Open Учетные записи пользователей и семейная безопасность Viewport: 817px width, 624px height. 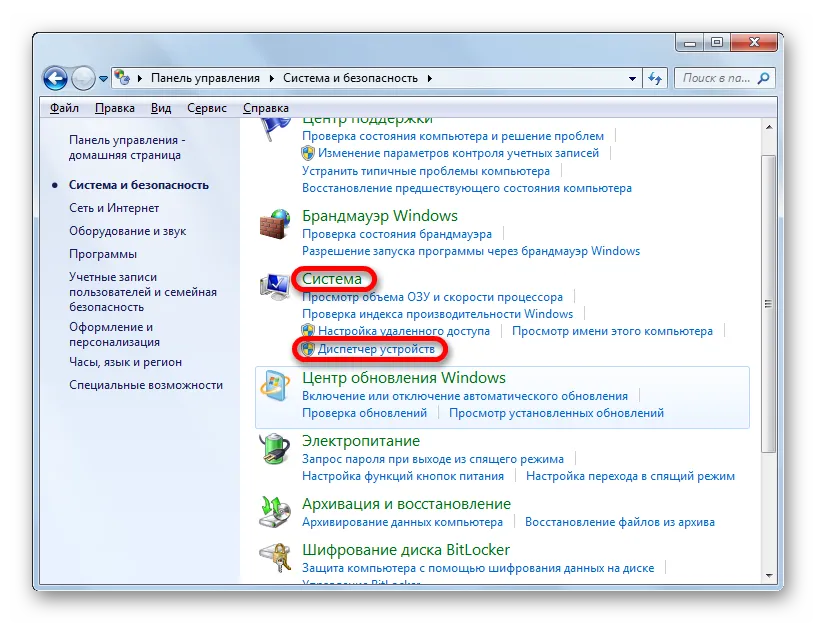pos(143,292)
